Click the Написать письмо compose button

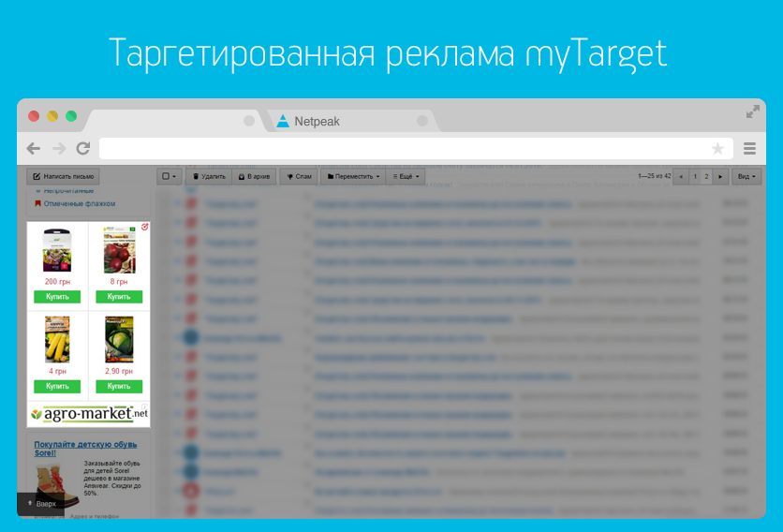tap(63, 176)
